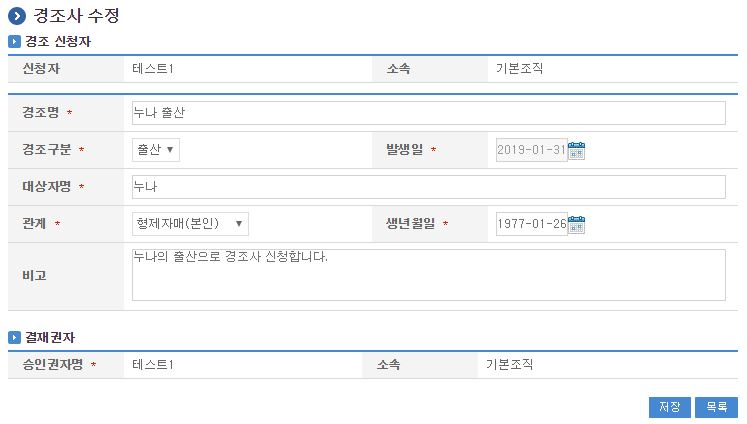Open the calendar picker for 발생일
Image resolution: width=747 pixels, height=424 pixels.
576,150
